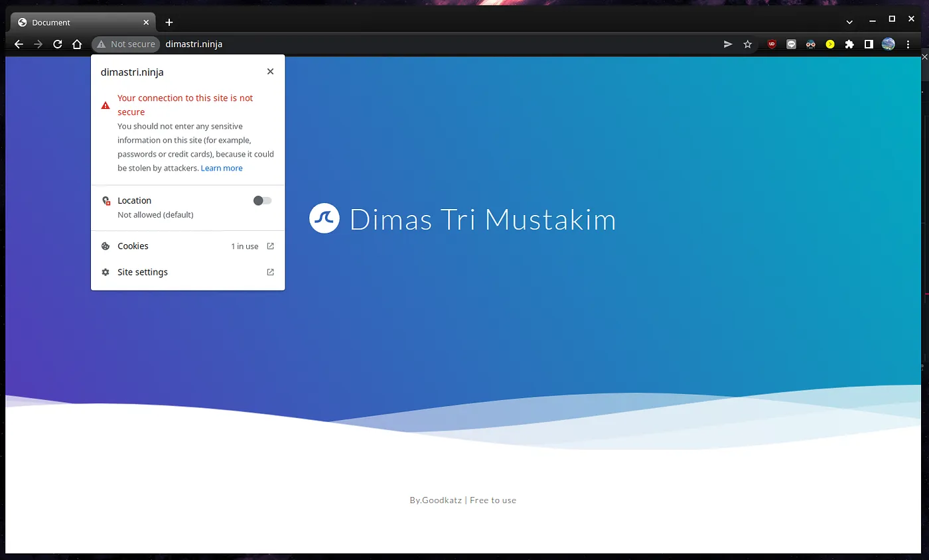Screen dimensions: 929x560
Task: Click the Learn more link
Action: click(222, 169)
